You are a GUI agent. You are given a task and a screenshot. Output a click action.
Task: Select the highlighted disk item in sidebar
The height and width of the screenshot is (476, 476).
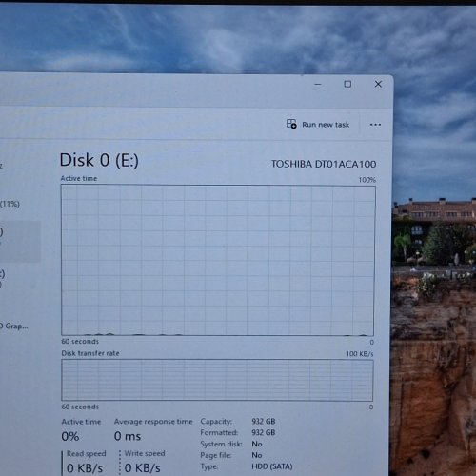click(x=20, y=242)
